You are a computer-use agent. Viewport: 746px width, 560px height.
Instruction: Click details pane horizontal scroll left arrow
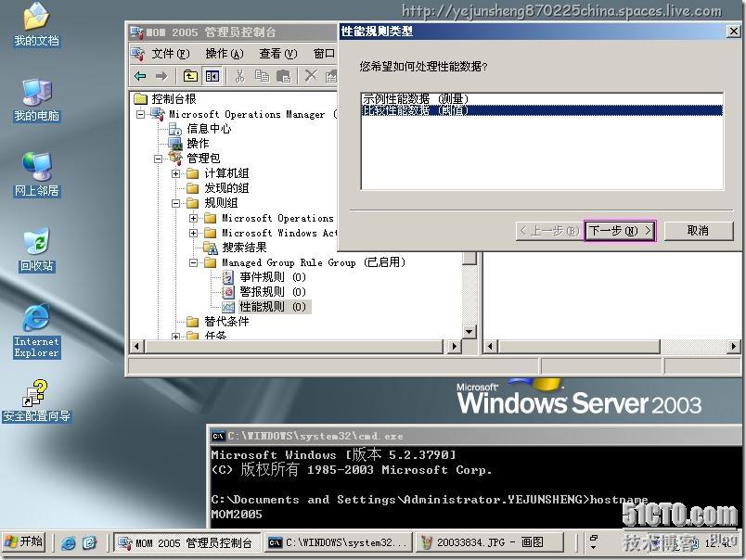pyautogui.click(x=491, y=347)
